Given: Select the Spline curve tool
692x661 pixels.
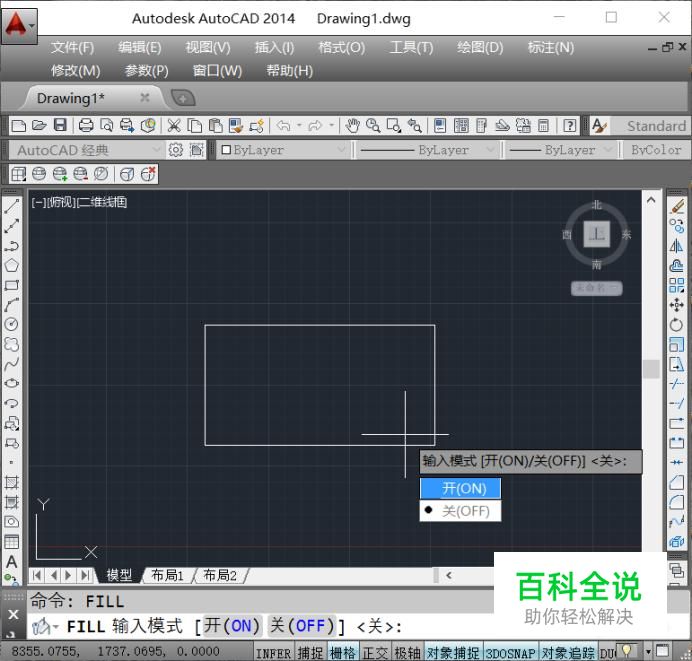Looking at the screenshot, I should tap(11, 364).
